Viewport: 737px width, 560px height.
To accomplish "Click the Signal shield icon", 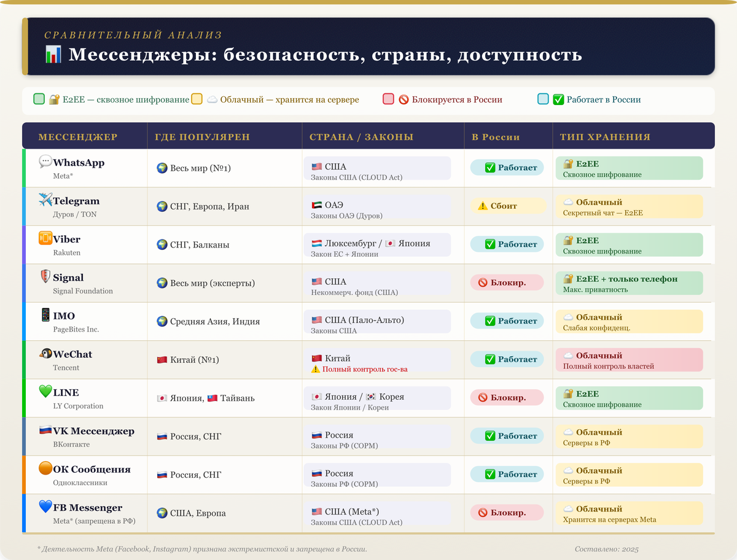I will click(45, 277).
